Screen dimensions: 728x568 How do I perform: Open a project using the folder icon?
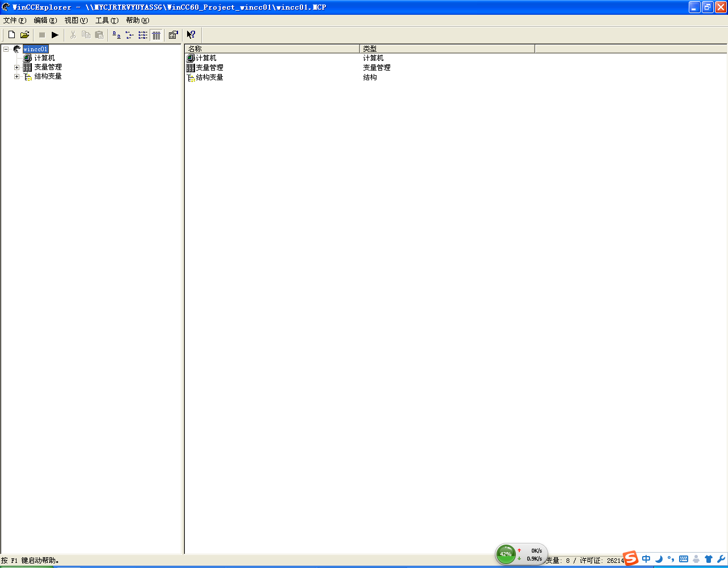coord(24,35)
